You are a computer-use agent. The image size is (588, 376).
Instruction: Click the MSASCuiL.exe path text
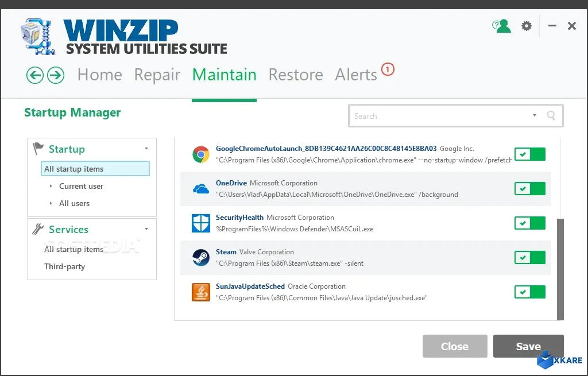click(295, 229)
